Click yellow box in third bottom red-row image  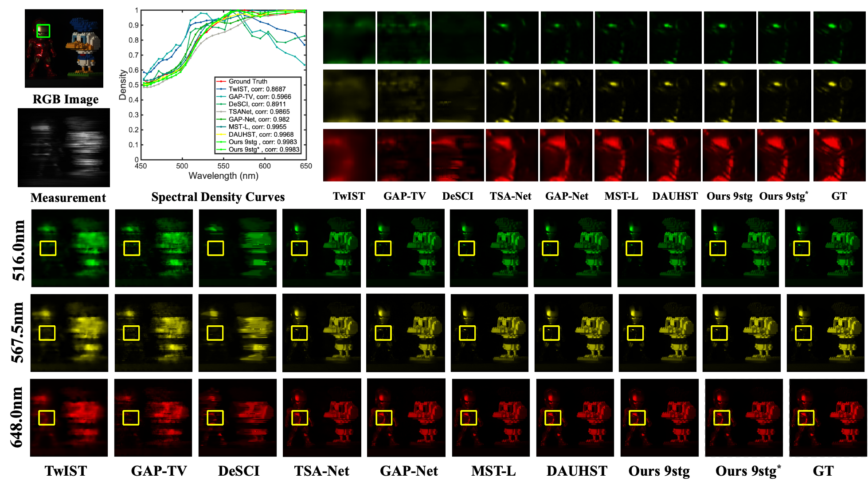pos(215,418)
